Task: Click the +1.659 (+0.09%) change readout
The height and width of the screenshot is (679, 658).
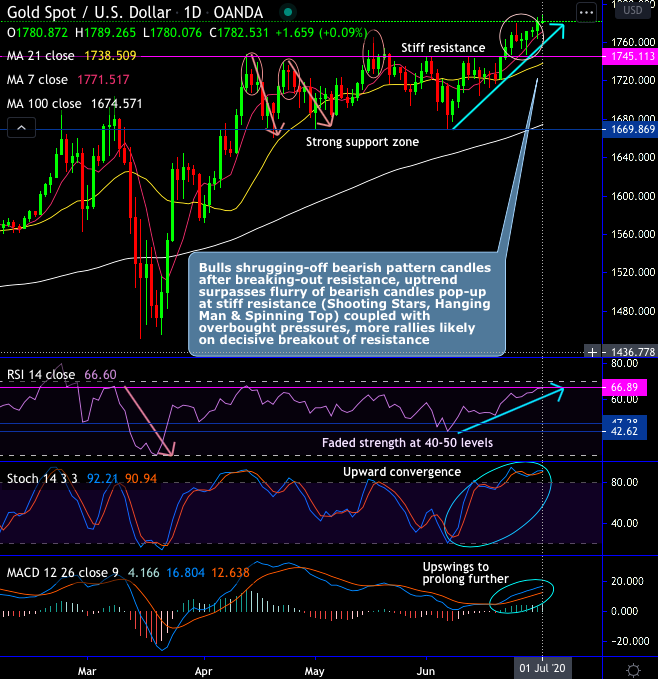Action: (321, 33)
